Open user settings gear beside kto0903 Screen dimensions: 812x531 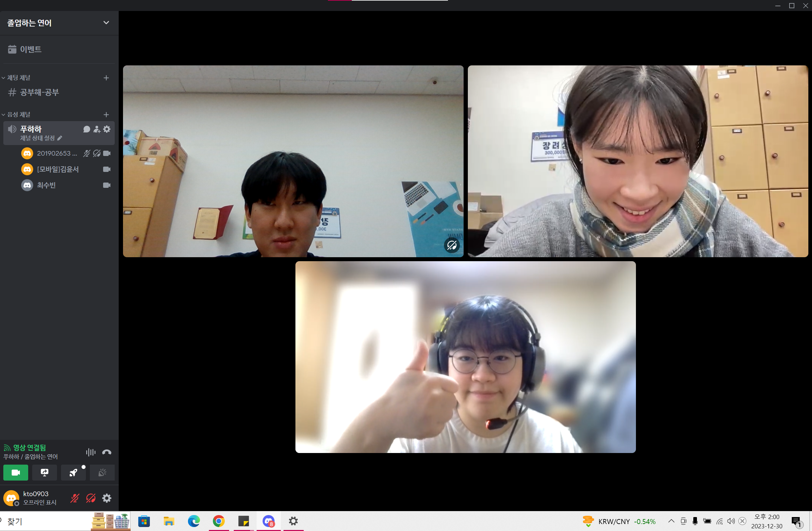[x=107, y=498]
